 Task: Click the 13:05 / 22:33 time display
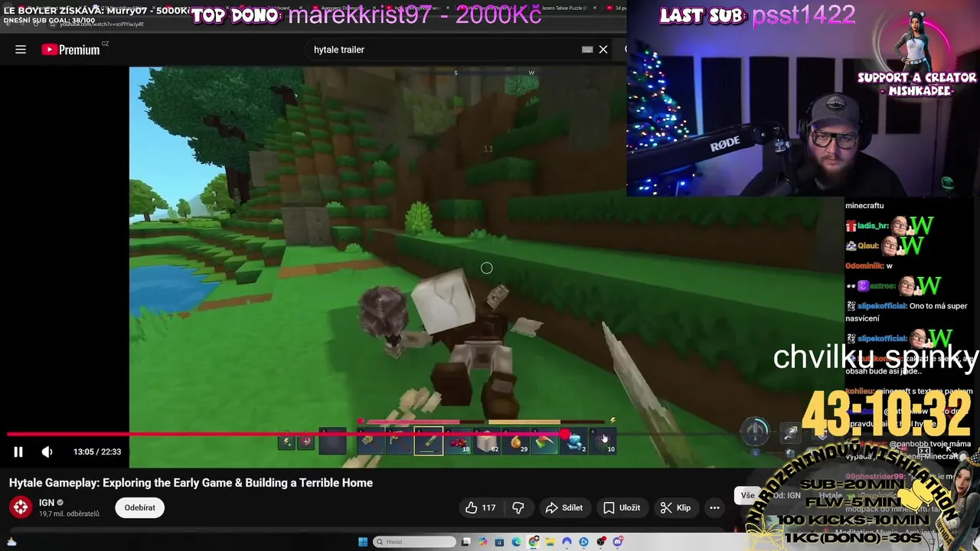(x=97, y=452)
